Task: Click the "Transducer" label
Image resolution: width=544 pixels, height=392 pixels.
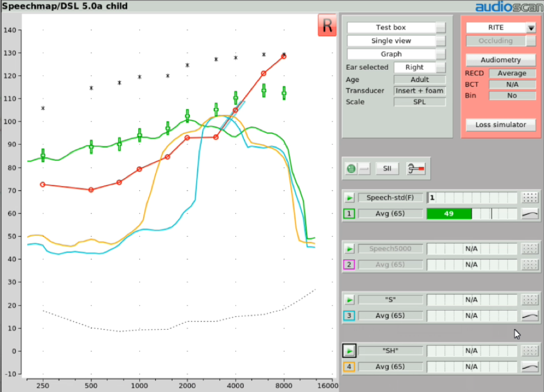Action: (365, 91)
